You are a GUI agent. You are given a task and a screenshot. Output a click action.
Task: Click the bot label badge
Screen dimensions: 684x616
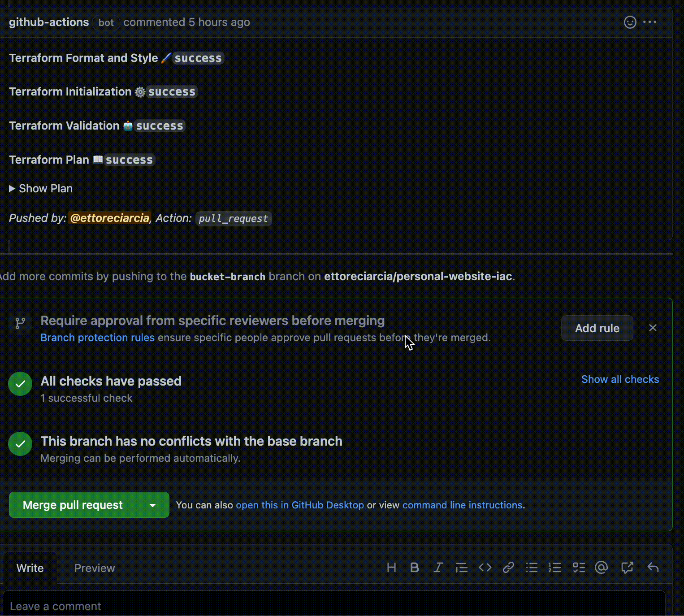pos(106,22)
